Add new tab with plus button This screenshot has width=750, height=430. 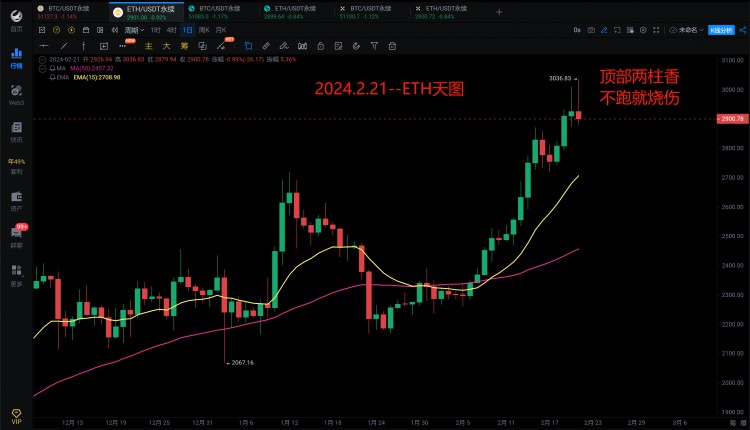tap(499, 12)
